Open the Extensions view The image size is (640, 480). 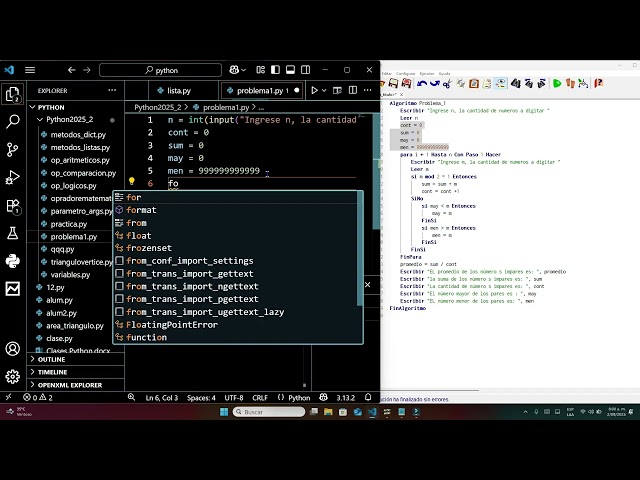(13, 205)
